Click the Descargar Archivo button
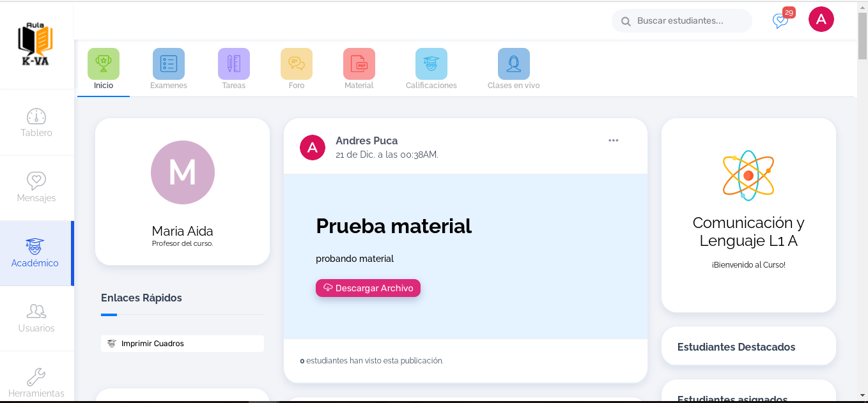 (x=368, y=288)
